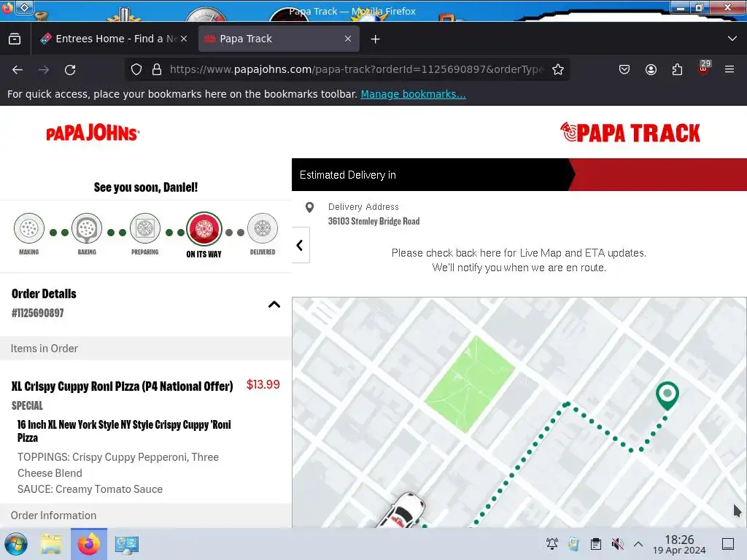Switch to Entrees Home tab
Screen dimensions: 747x560
(x=115, y=39)
